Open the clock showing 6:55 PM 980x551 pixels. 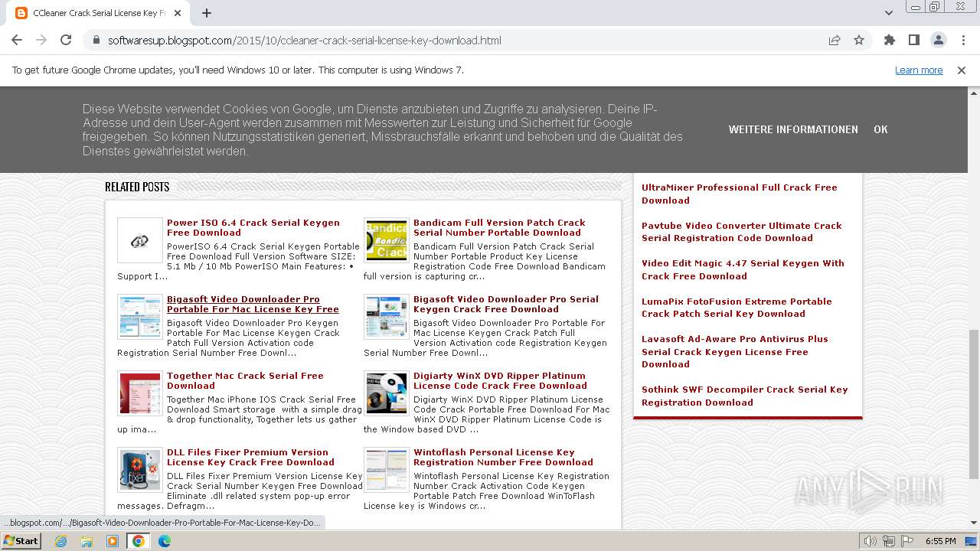(x=940, y=541)
